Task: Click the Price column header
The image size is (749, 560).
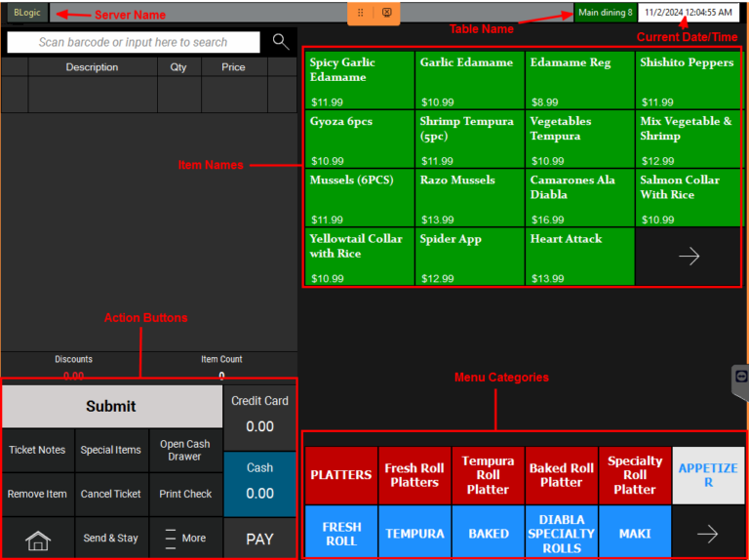Action: click(x=234, y=67)
